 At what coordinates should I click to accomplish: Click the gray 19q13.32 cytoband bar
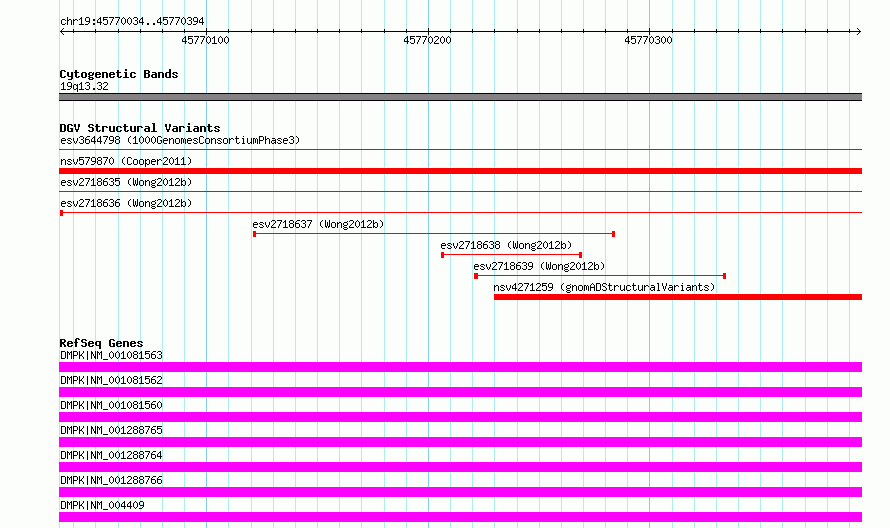[460, 97]
